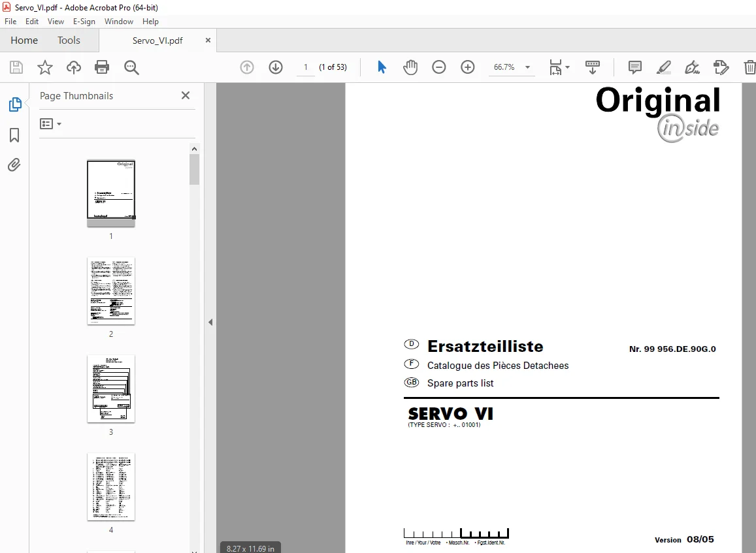The width and height of the screenshot is (756, 553).
Task: Go to next page arrow
Action: click(276, 67)
